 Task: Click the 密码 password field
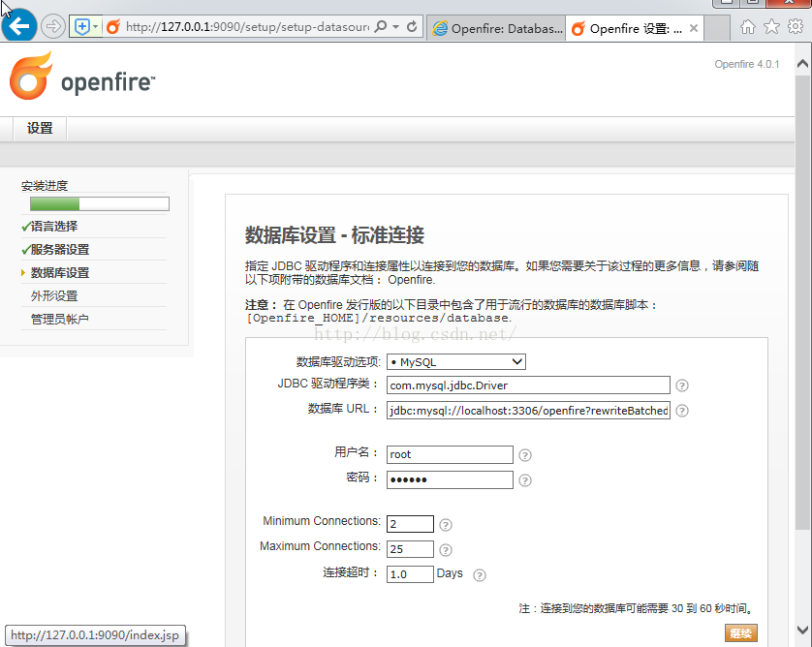450,479
